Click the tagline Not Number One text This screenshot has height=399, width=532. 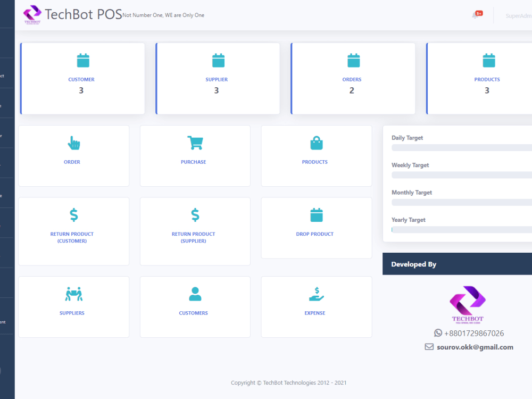point(163,15)
